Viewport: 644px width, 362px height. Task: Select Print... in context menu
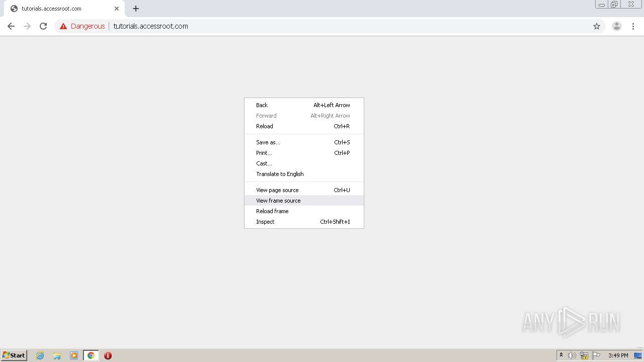click(x=304, y=153)
